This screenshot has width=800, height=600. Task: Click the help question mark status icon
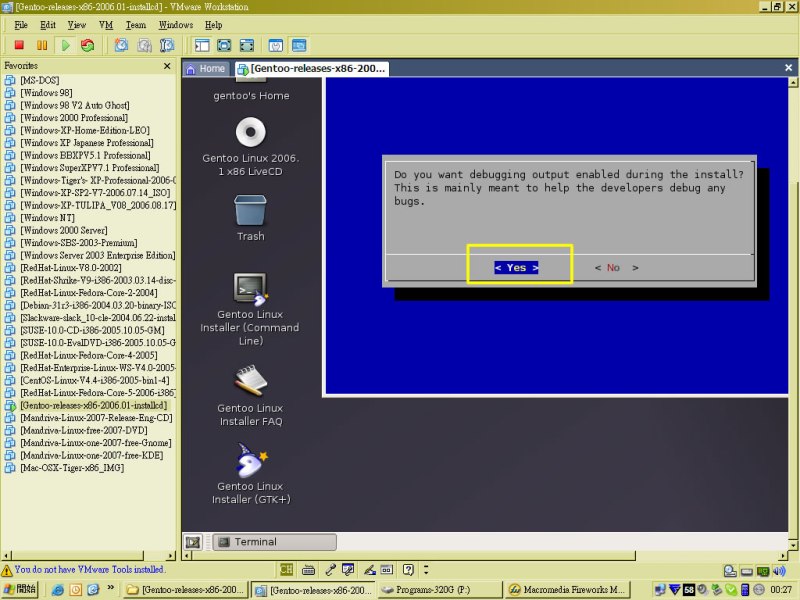pyautogui.click(x=408, y=569)
